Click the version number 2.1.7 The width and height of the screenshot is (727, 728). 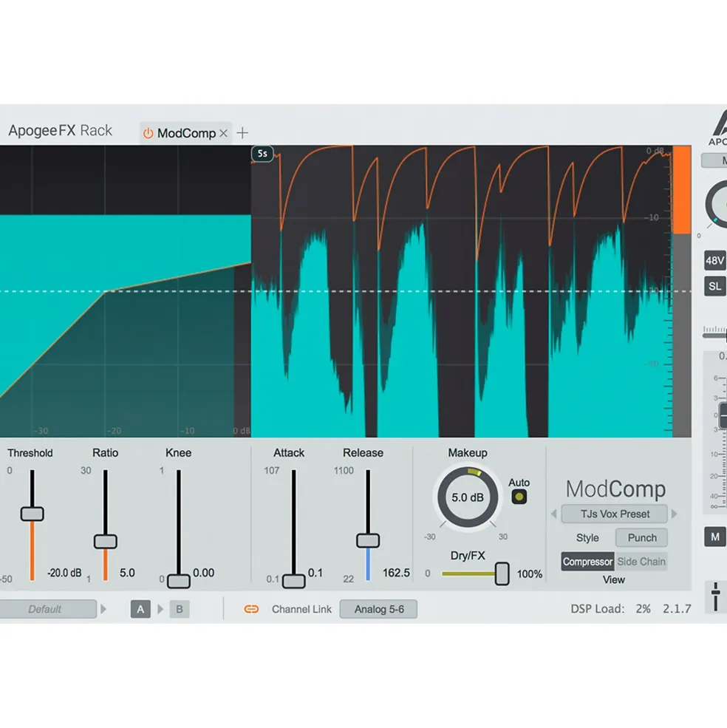(677, 609)
